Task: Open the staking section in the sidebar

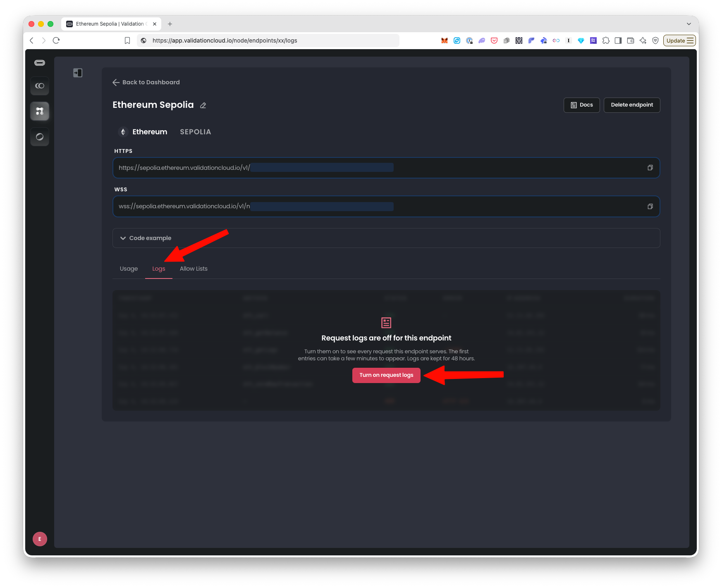Action: point(40,86)
